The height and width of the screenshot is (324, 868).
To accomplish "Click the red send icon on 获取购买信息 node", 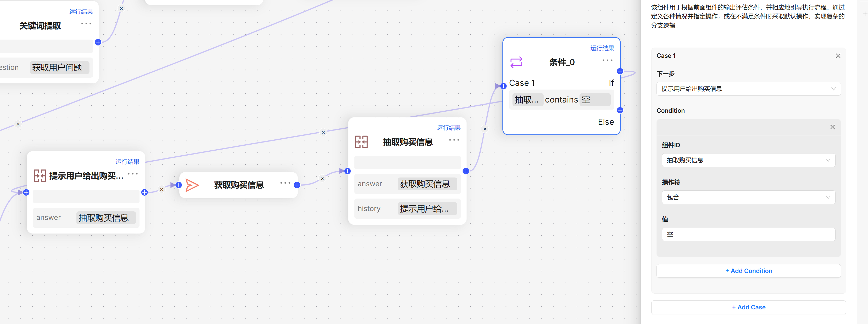I will click(x=192, y=185).
